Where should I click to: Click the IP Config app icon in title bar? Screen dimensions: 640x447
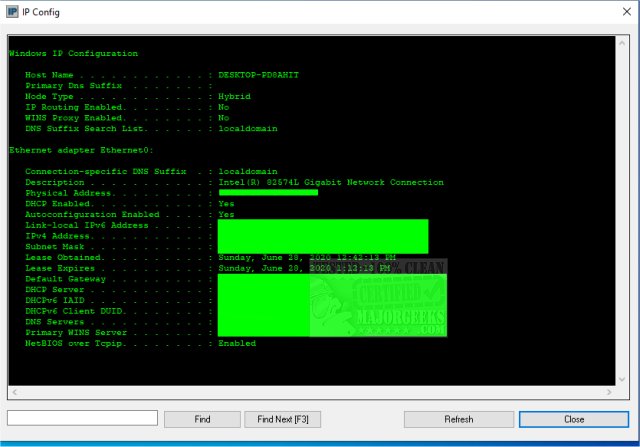[x=12, y=12]
